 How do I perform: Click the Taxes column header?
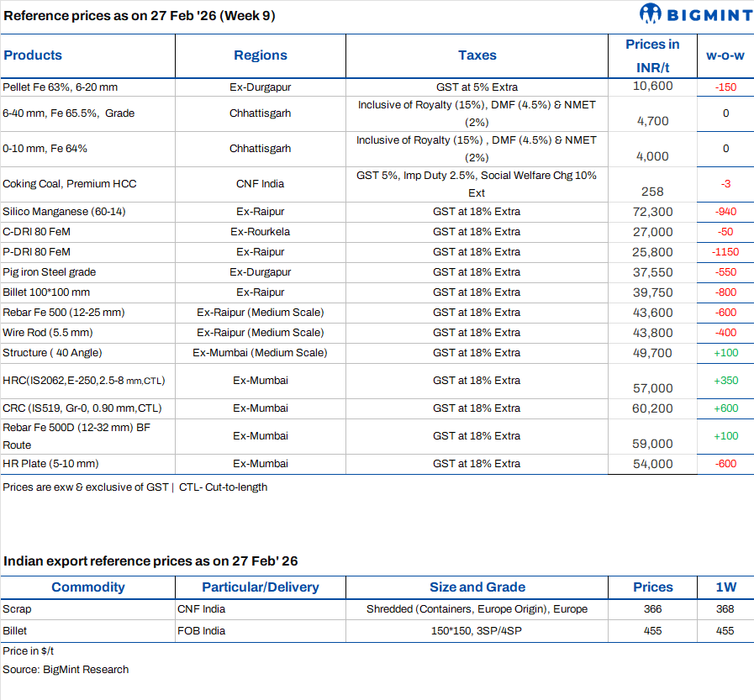pos(477,55)
